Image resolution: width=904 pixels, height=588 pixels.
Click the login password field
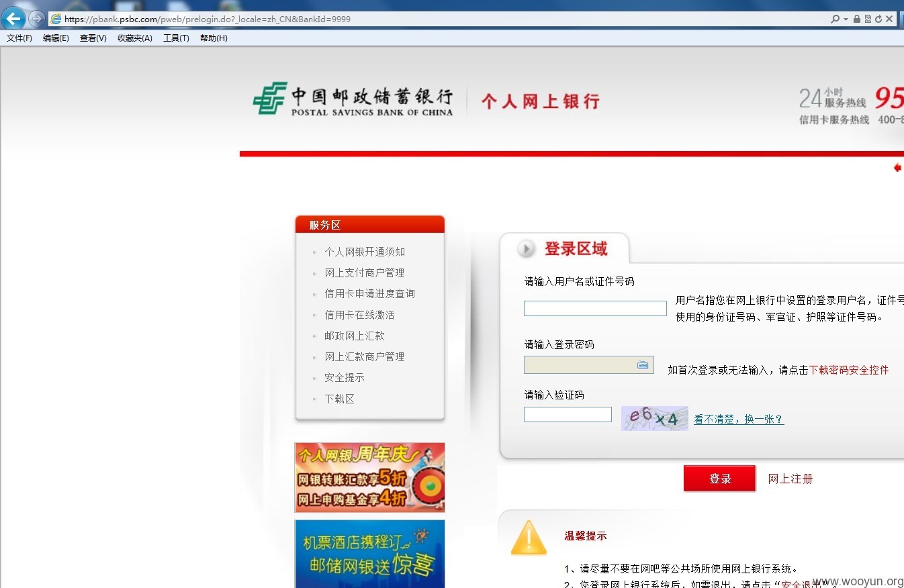589,364
